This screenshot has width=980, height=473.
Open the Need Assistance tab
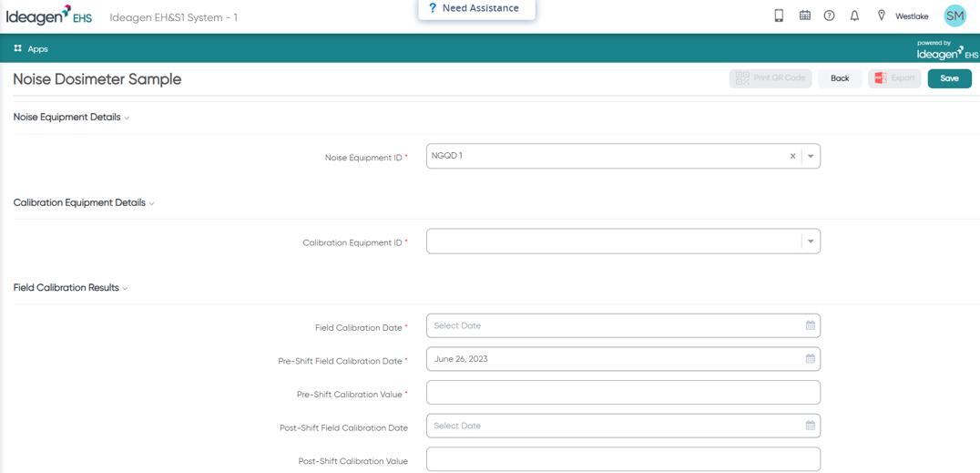point(477,9)
